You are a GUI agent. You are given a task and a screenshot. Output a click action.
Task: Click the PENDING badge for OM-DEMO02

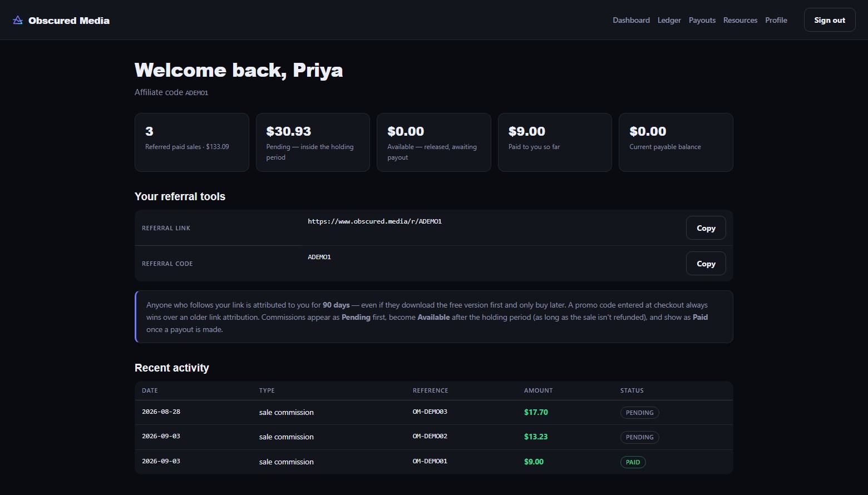pyautogui.click(x=639, y=437)
